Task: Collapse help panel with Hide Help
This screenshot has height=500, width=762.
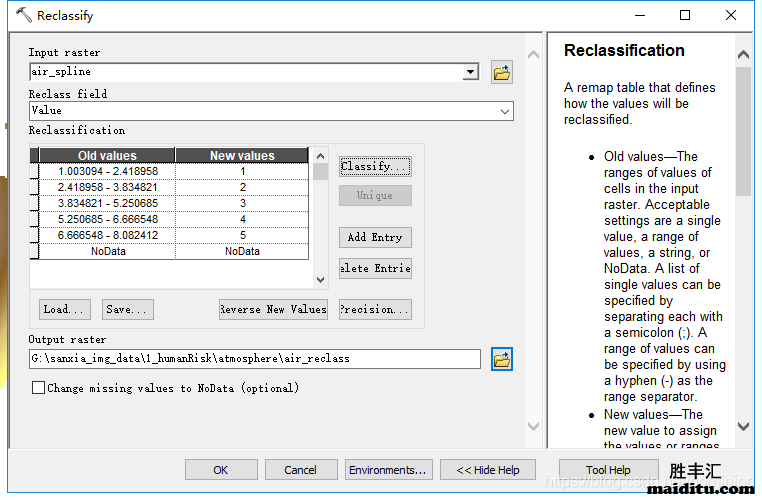Action: click(x=488, y=470)
